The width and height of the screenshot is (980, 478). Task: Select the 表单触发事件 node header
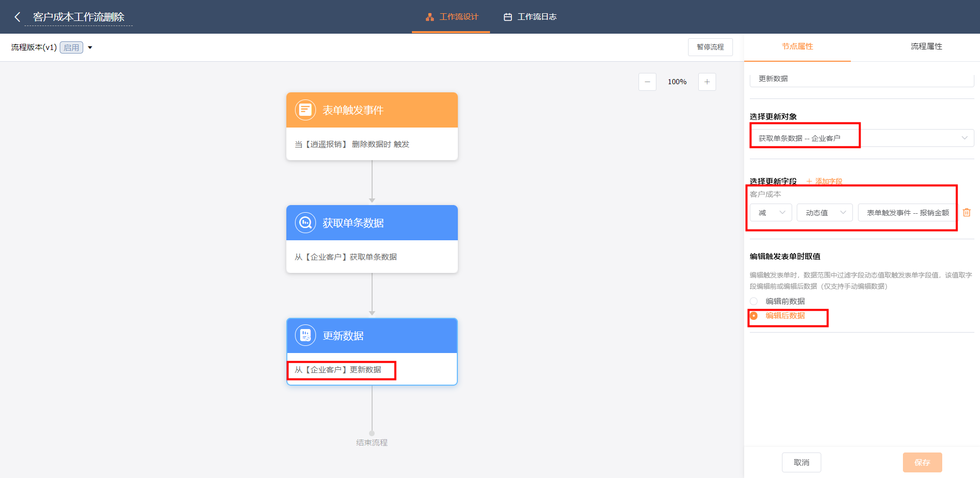coord(372,110)
